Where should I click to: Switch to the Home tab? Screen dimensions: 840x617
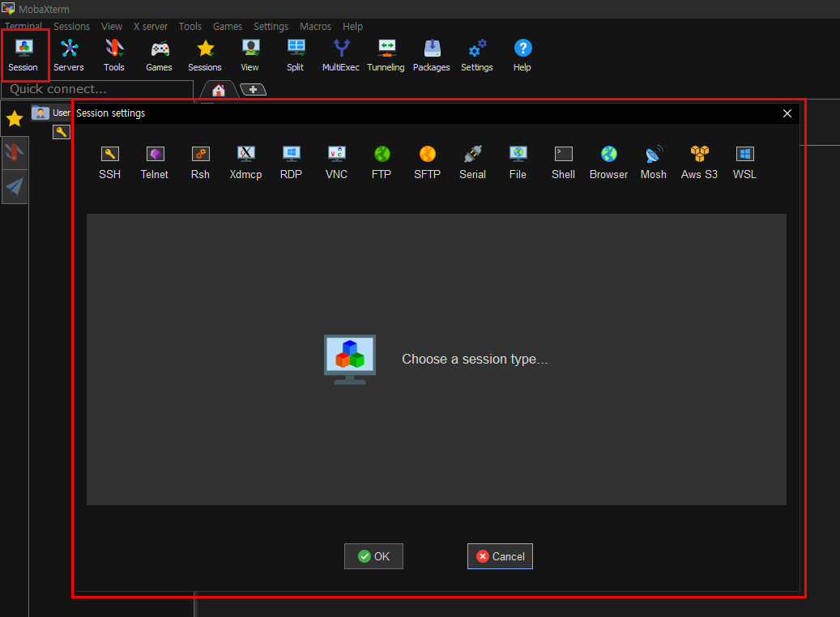click(219, 89)
